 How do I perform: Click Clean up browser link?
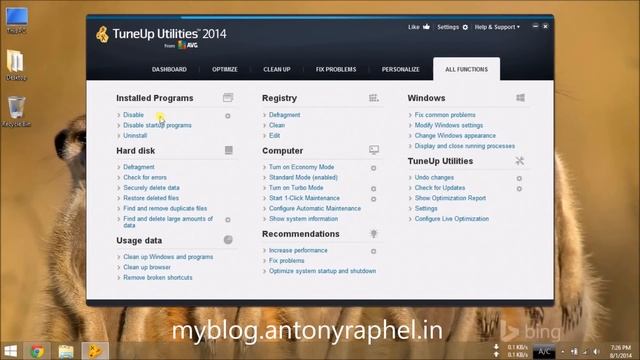[x=147, y=267]
